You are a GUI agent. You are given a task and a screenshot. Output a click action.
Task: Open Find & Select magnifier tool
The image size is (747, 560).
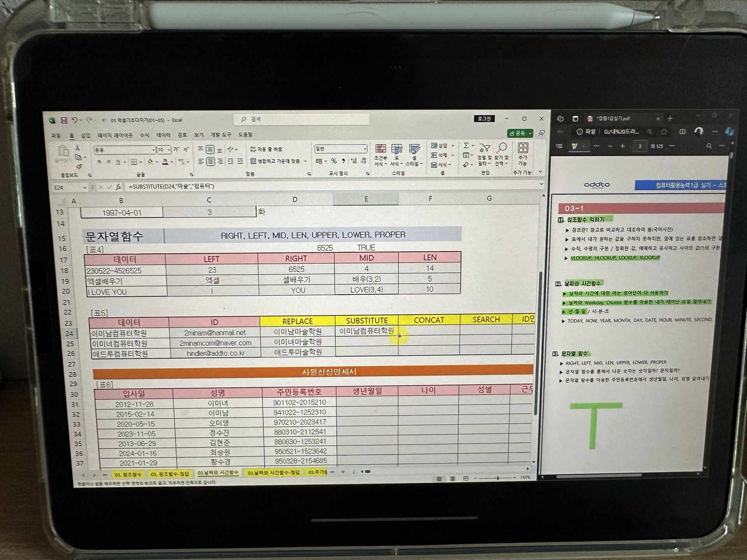502,148
